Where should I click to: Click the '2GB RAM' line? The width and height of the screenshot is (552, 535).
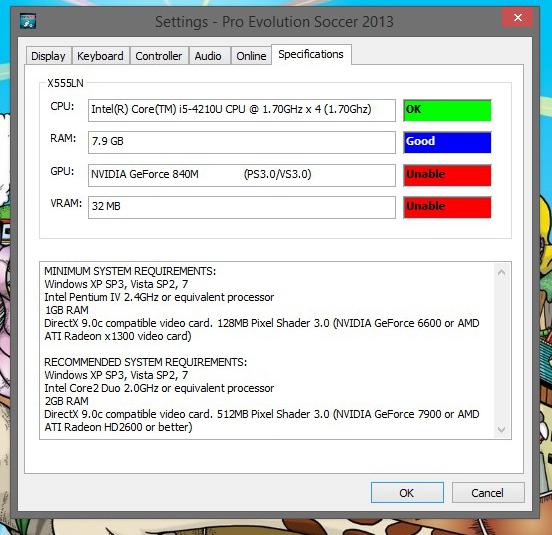67,401
